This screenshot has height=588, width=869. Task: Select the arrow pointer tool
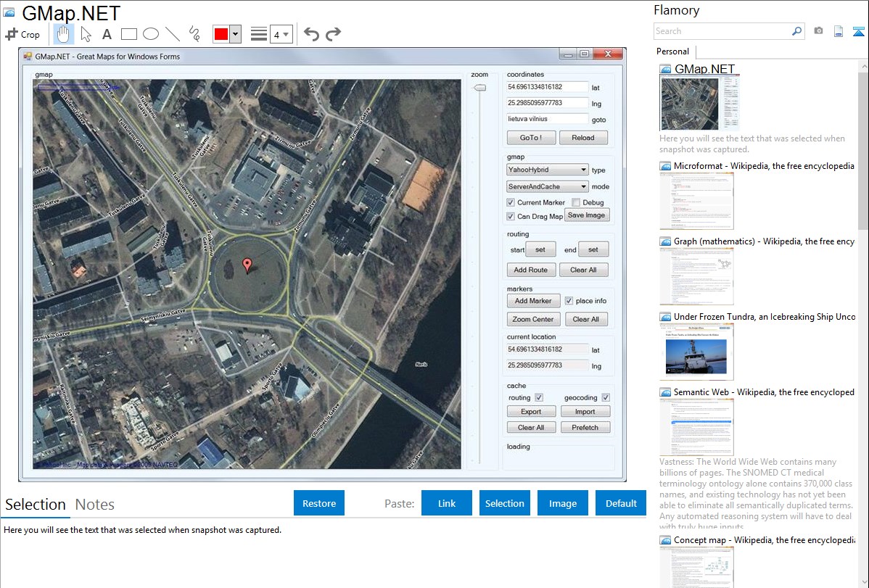click(86, 34)
